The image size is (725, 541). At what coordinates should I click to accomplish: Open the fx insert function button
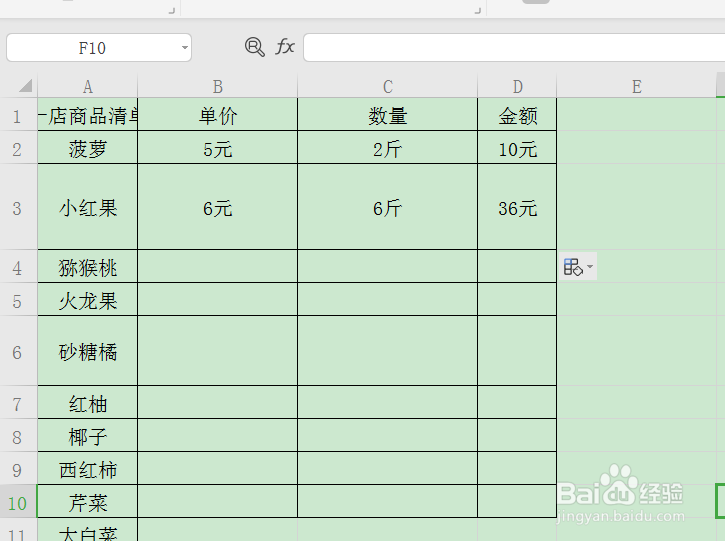[285, 47]
